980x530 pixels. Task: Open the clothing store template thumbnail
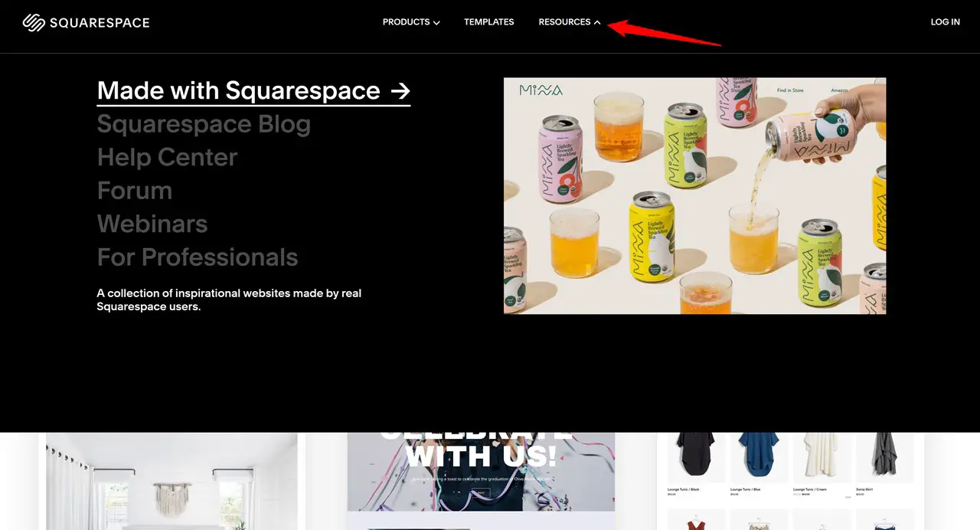(x=790, y=481)
